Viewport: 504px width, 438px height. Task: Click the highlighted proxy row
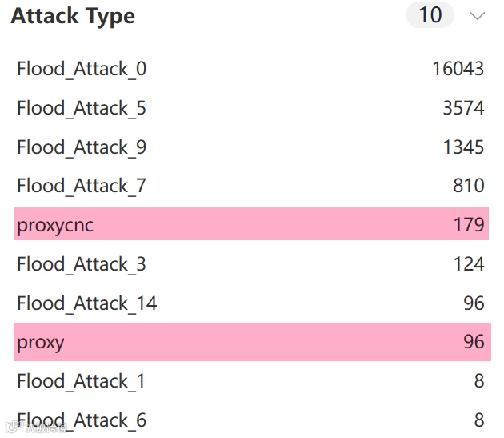click(x=252, y=342)
